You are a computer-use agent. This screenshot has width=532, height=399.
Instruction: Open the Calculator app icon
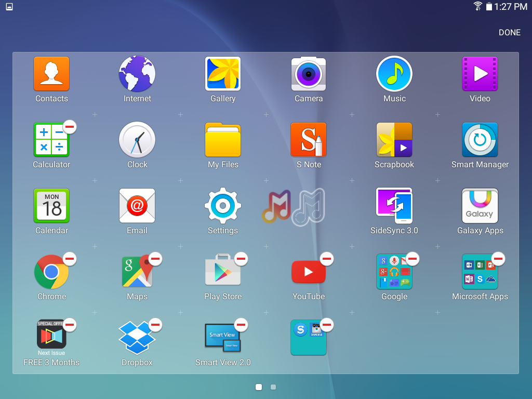click(x=51, y=139)
